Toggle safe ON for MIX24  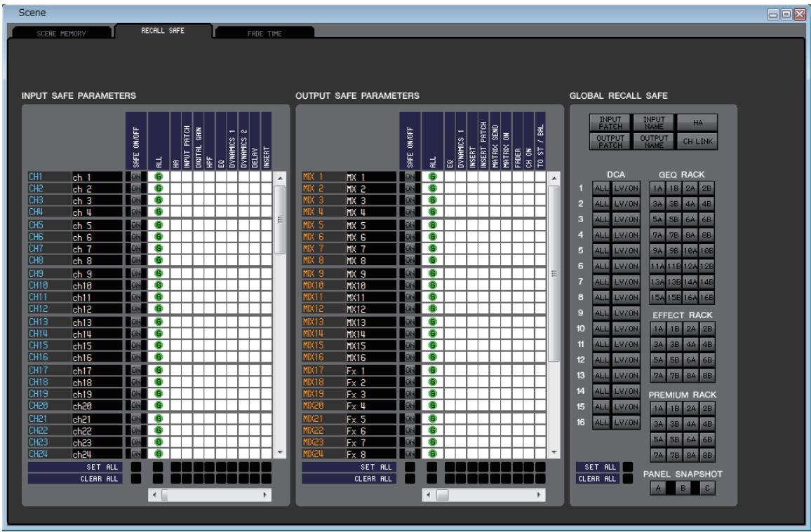410,454
